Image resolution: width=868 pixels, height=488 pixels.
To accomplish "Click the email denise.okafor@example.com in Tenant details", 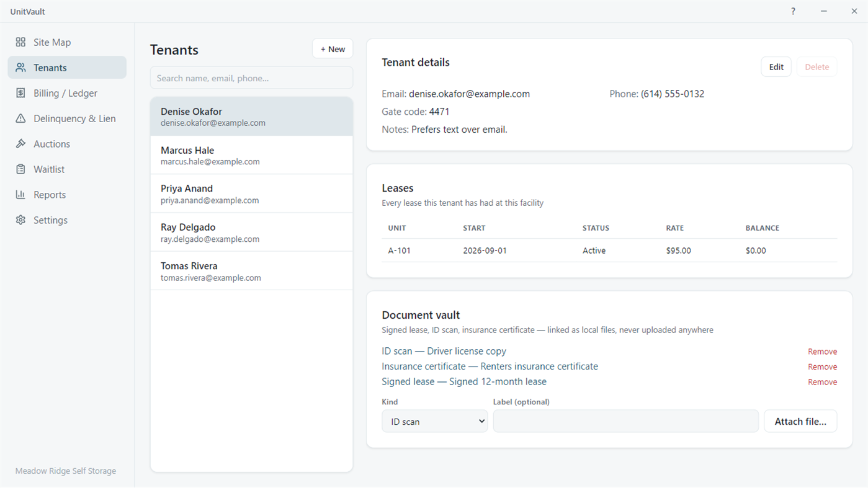I will point(469,94).
